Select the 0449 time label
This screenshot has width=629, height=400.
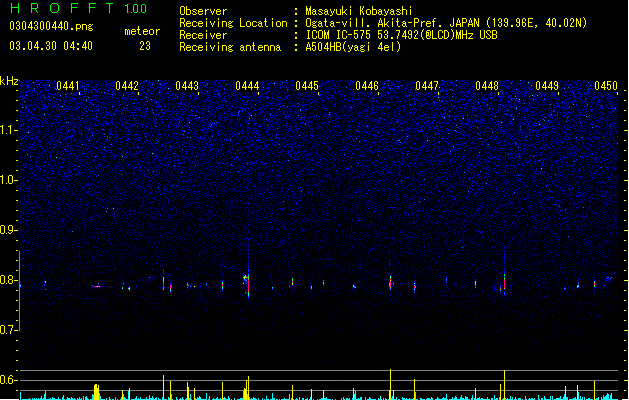coord(547,86)
